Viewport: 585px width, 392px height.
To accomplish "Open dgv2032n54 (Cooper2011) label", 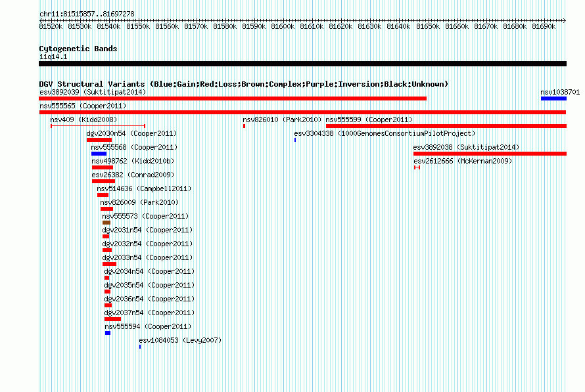I will click(147, 244).
